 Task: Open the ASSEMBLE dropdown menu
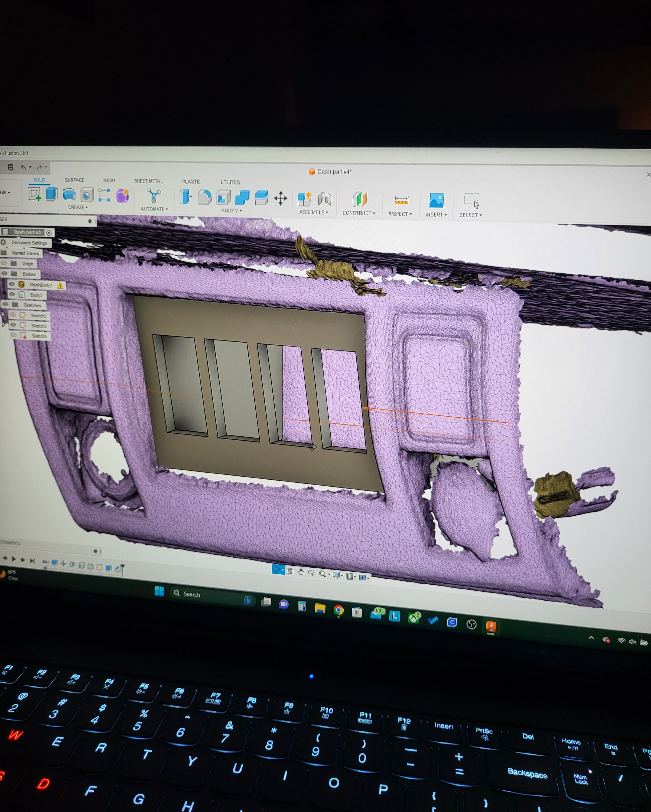point(313,212)
